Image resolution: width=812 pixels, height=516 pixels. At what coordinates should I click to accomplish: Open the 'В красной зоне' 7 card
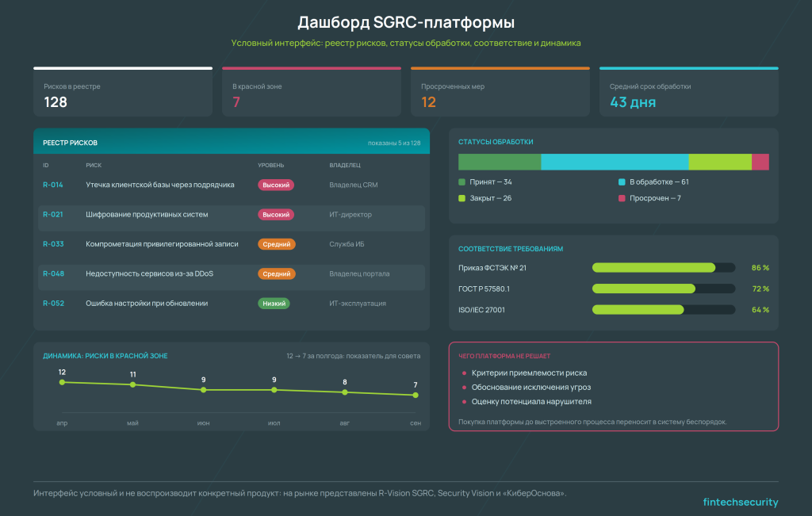click(311, 92)
